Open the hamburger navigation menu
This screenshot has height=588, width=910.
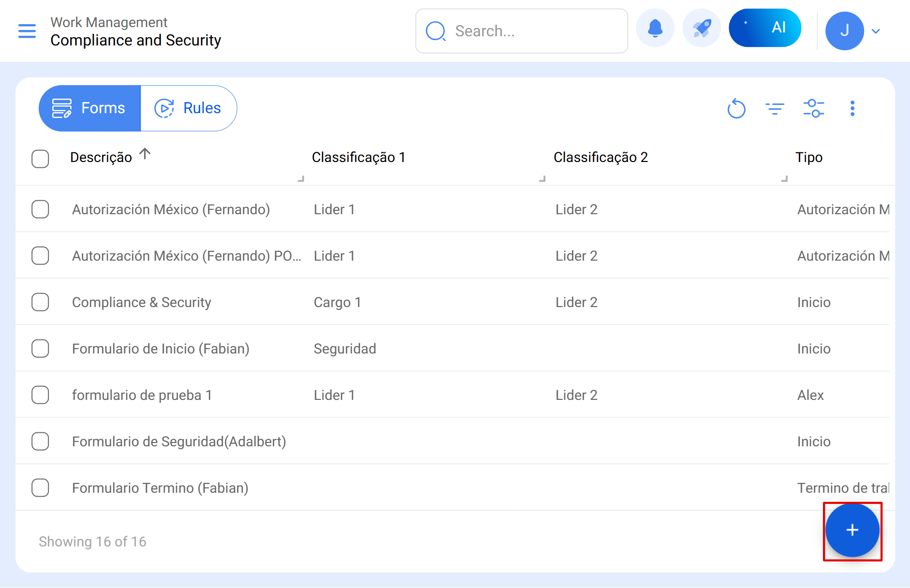pyautogui.click(x=27, y=31)
